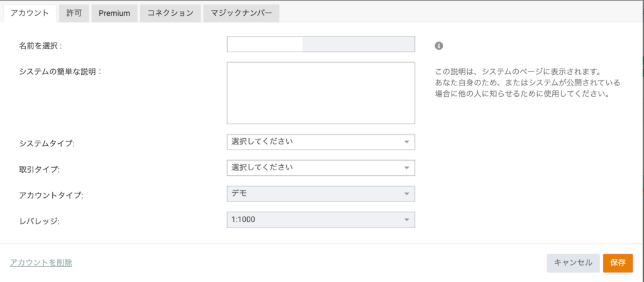Viewport: 644px width, 282px height.
Task: Click the システムタイプ: label
Action: click(x=47, y=144)
